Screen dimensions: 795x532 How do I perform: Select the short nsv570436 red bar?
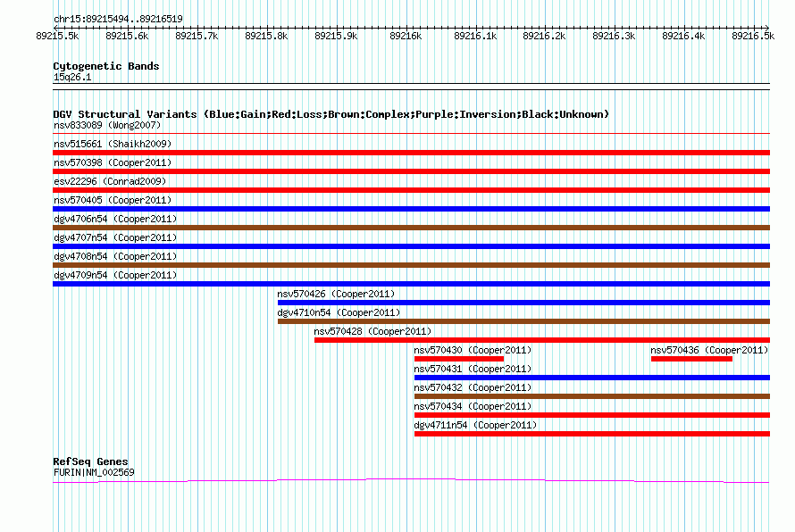691,359
